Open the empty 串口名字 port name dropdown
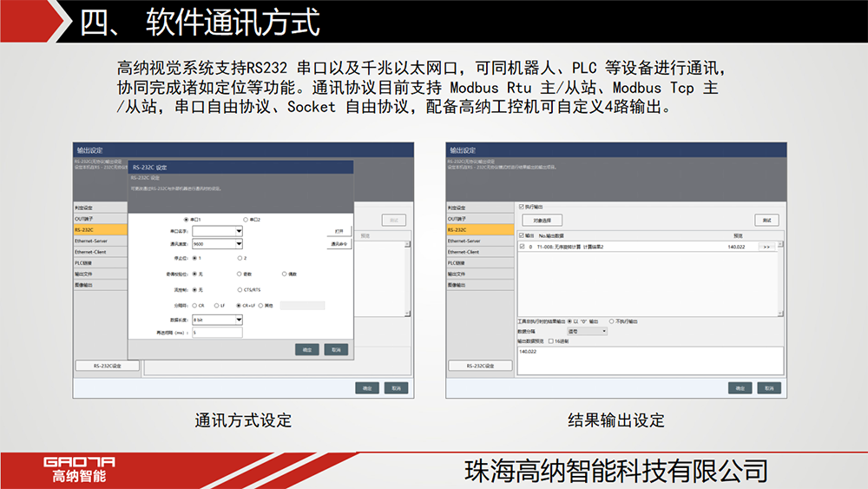The height and width of the screenshot is (489, 868). (217, 232)
